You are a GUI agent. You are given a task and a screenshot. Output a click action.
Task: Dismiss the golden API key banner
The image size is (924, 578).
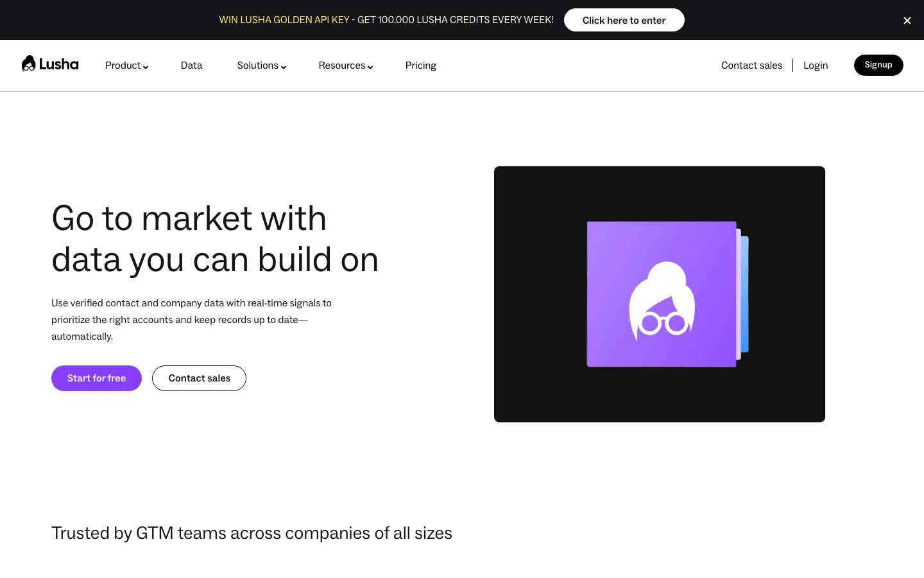[x=907, y=20]
